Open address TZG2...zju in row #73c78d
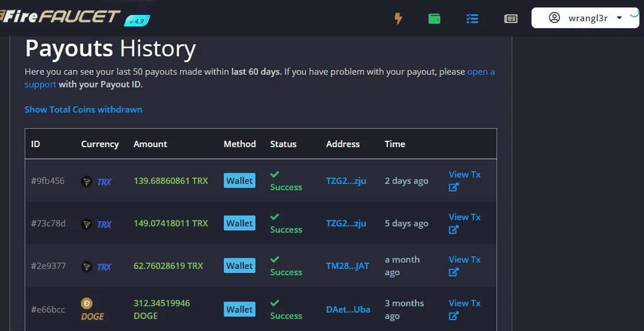Viewport: 644px width, 331px height. click(x=346, y=224)
